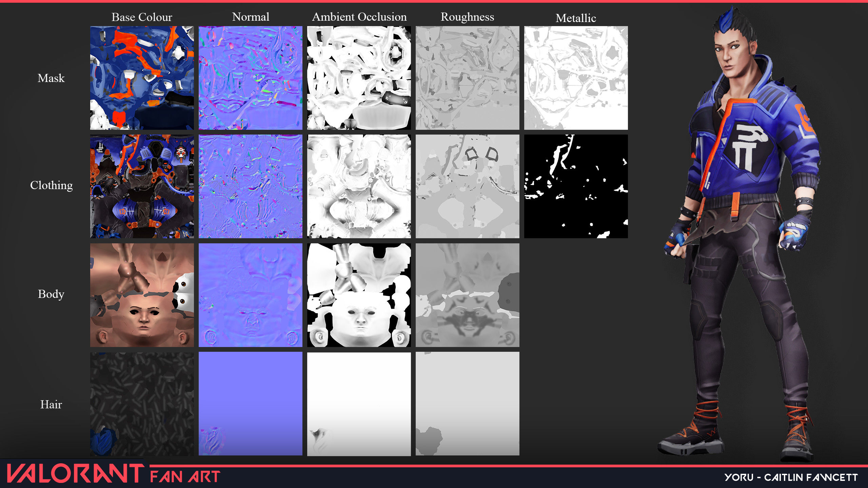Open the Mask Roughness map thumbnail
868x488 pixels.
pos(468,78)
